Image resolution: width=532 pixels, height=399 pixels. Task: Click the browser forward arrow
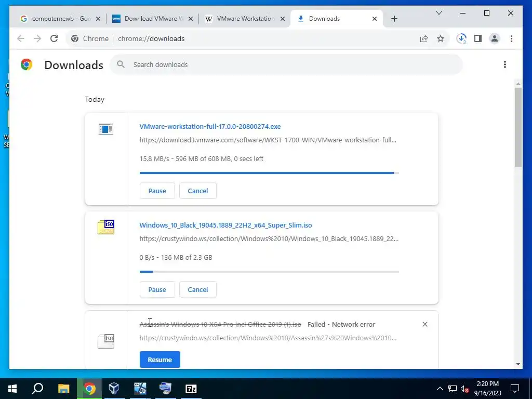pyautogui.click(x=37, y=38)
